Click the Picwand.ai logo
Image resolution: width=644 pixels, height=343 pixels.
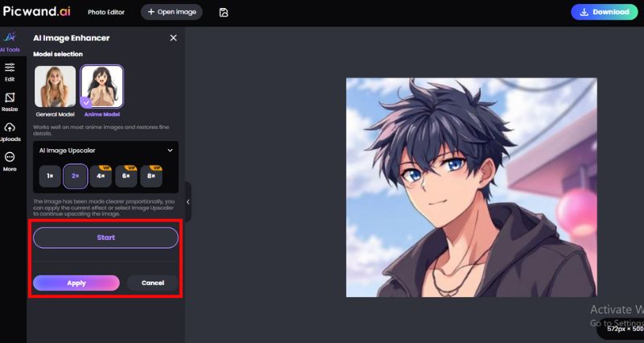point(36,11)
